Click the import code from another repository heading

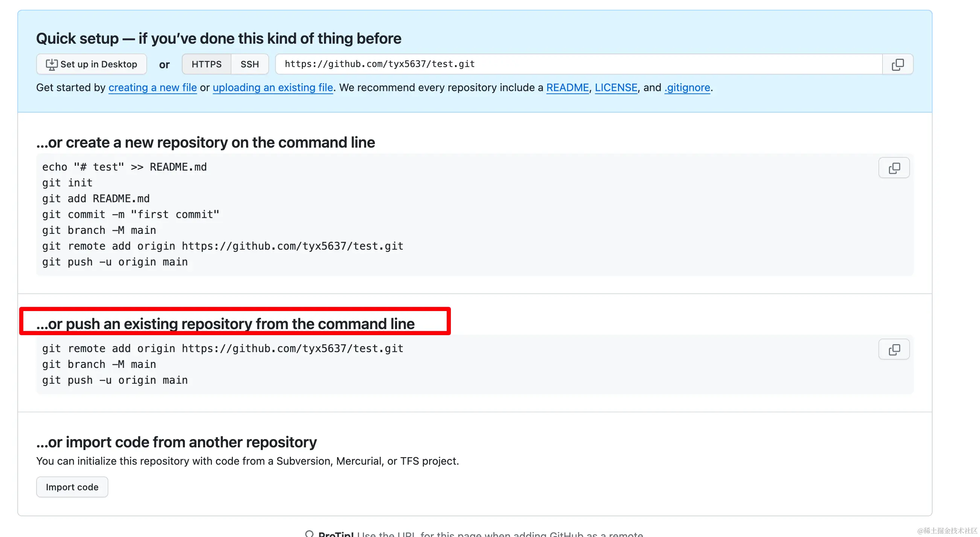(177, 442)
